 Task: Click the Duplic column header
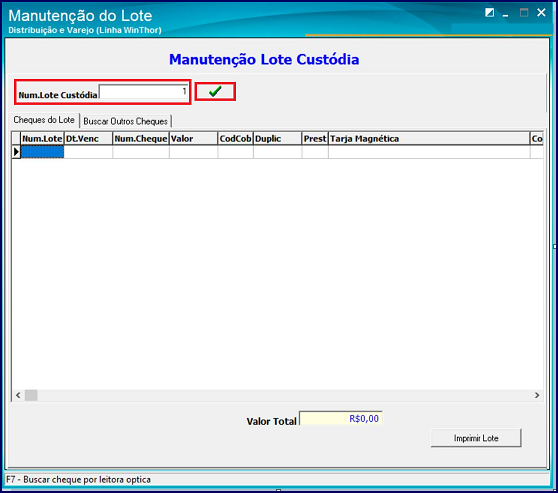(278, 139)
